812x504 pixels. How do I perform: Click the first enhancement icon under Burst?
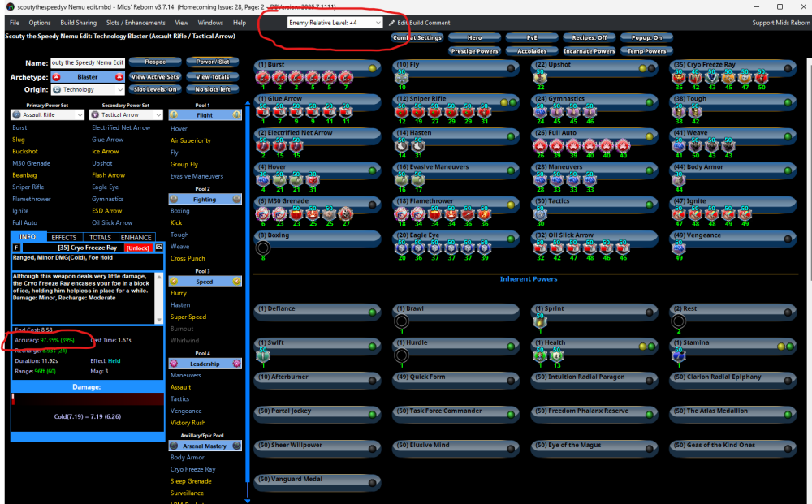(263, 77)
